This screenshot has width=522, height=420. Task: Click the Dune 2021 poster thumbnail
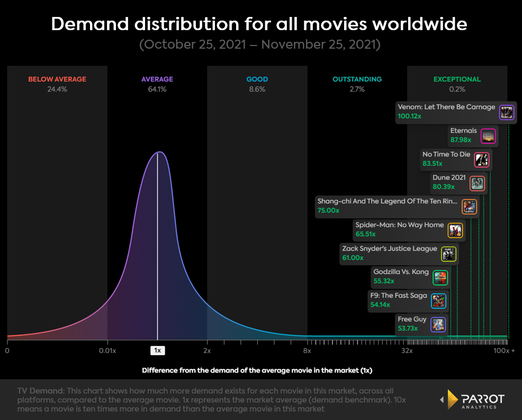click(477, 183)
